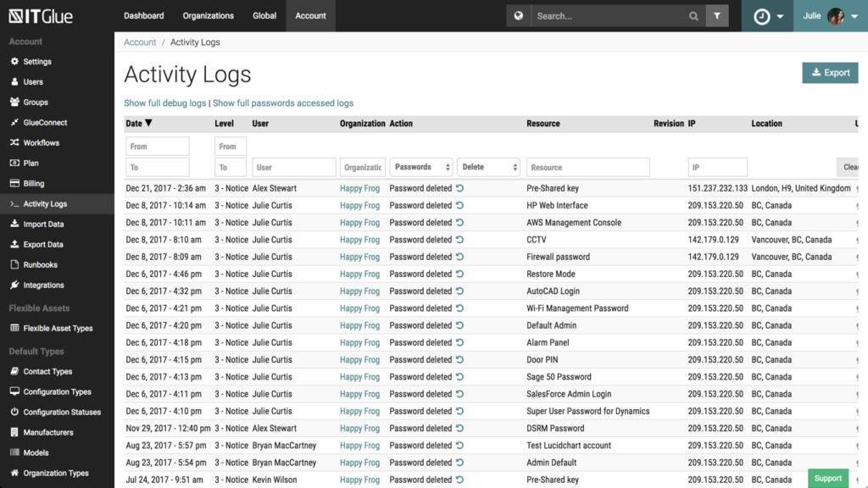Viewport: 868px width, 488px height.
Task: Expand Julie's profile dropdown arrow
Action: 854,15
